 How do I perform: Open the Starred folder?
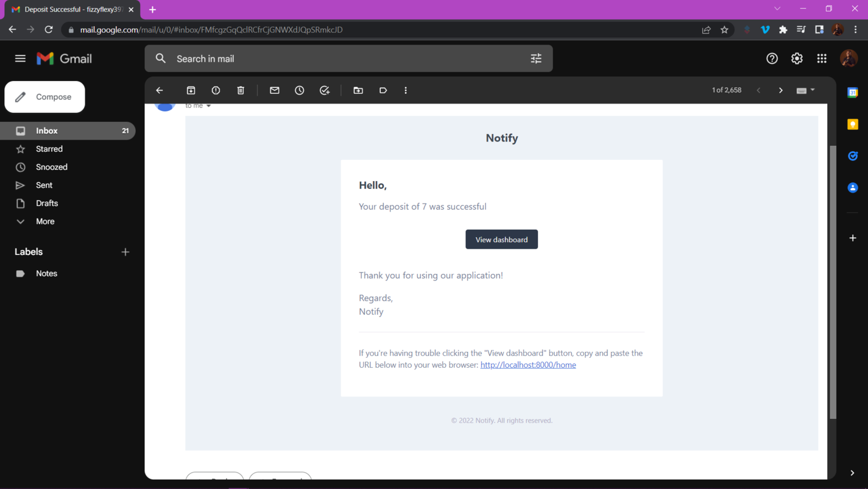[x=49, y=149]
